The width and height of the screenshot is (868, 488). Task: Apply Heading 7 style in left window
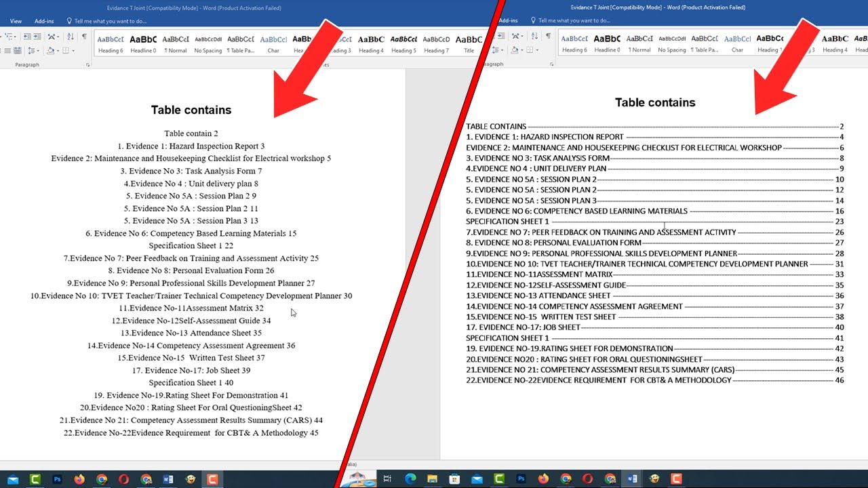pyautogui.click(x=436, y=44)
